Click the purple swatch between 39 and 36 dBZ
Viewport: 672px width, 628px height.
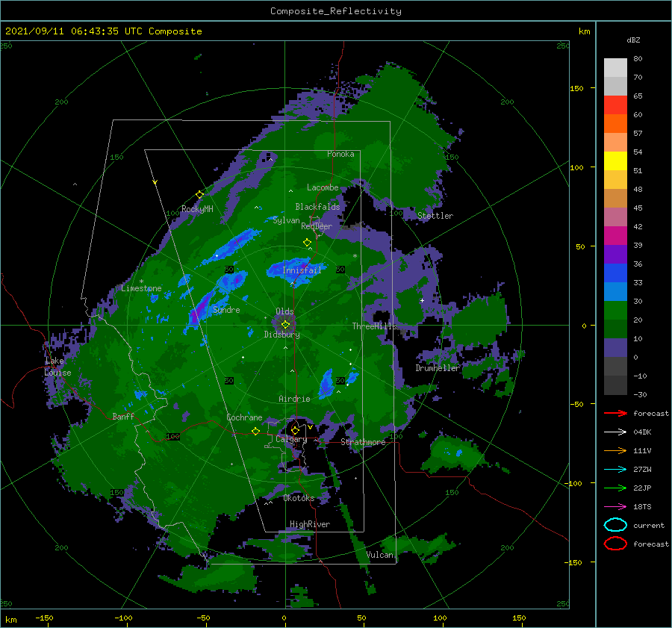click(x=615, y=254)
